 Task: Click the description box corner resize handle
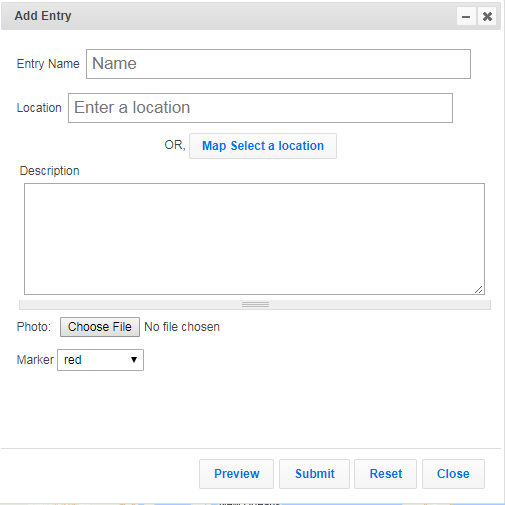point(479,289)
